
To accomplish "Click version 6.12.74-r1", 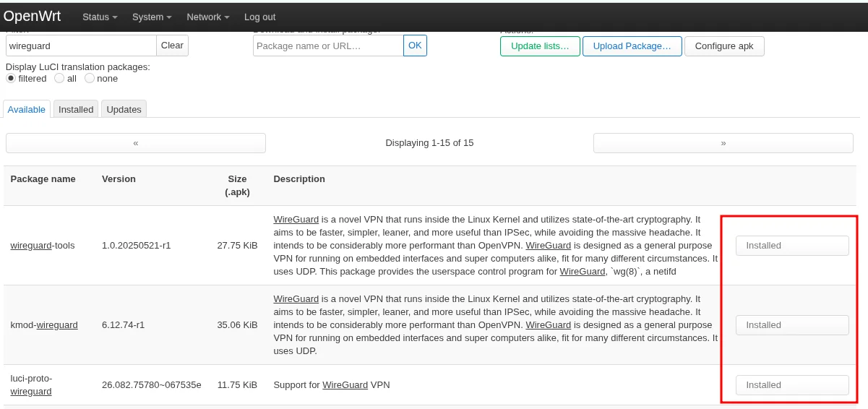I will click(x=124, y=325).
